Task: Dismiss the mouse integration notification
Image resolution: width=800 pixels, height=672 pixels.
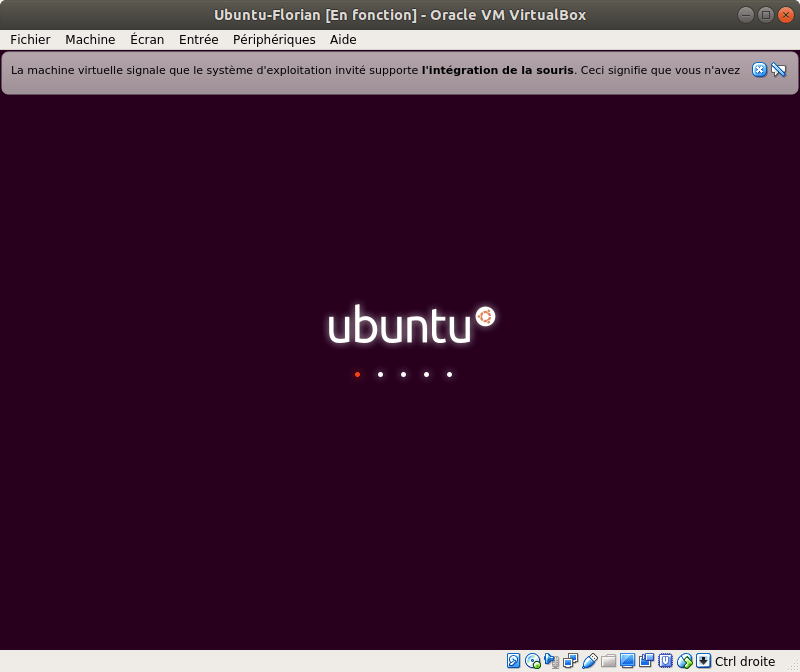Action: tap(759, 70)
